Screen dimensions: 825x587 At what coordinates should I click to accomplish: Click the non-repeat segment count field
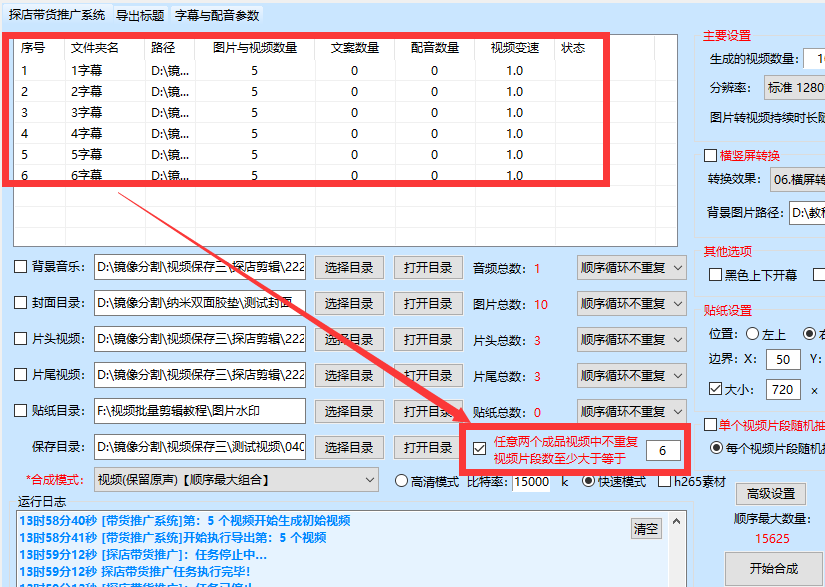(x=663, y=450)
